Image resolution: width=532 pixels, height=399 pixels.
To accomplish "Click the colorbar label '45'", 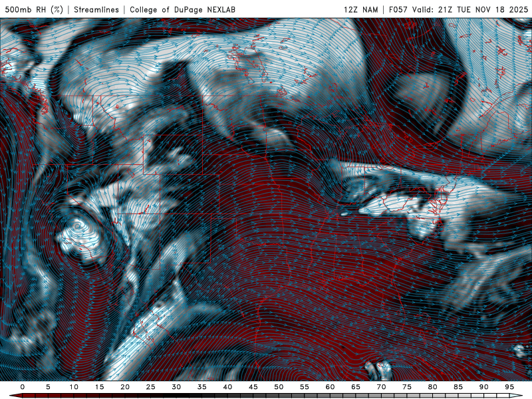I will pyautogui.click(x=253, y=387).
